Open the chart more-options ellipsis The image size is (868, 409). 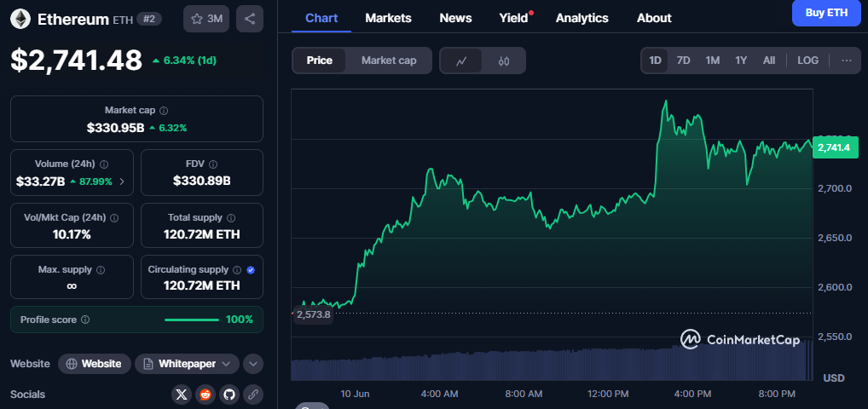pos(847,60)
